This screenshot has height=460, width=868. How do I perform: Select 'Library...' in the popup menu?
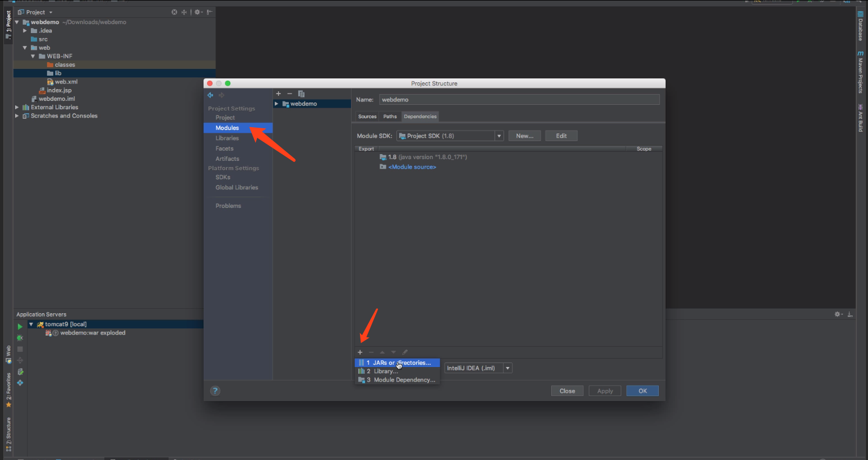coord(386,371)
